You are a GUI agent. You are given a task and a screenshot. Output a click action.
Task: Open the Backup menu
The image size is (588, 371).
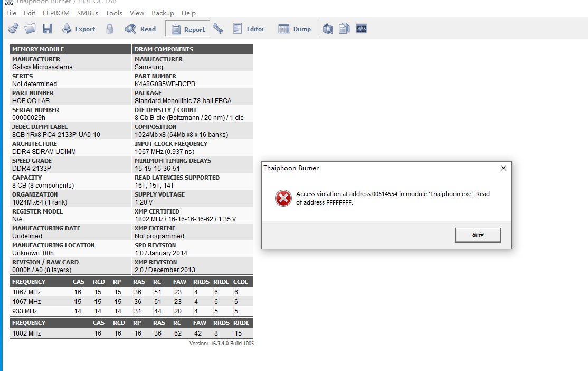163,13
